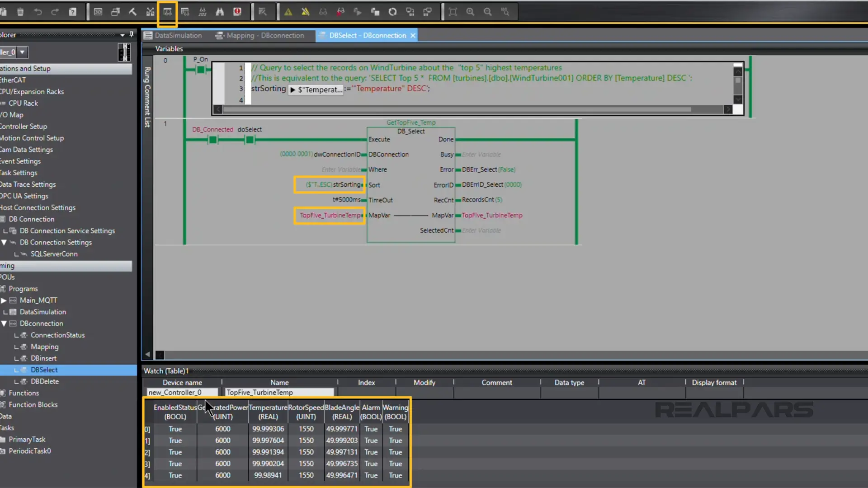Click the yellow warning triangle icon
The image size is (868, 488).
(288, 12)
